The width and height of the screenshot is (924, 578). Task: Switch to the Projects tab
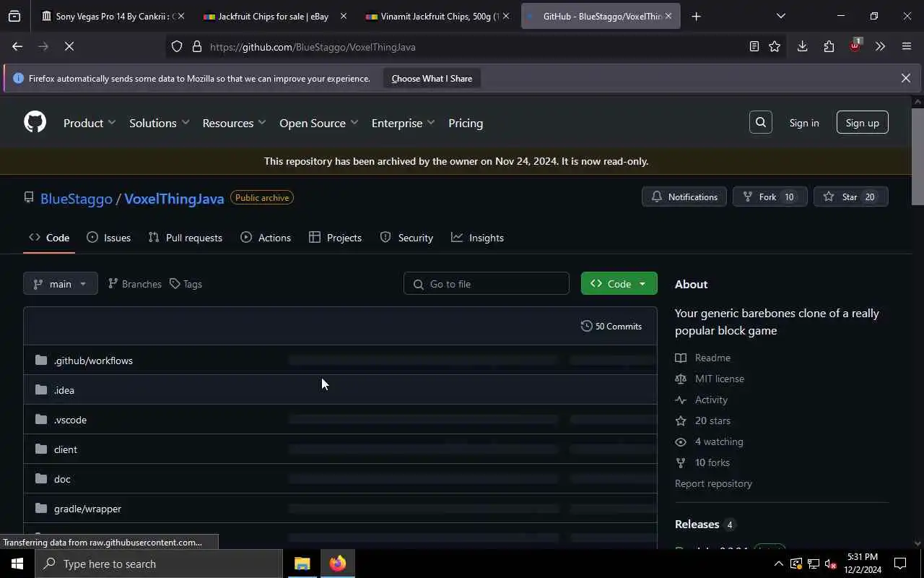tap(336, 238)
